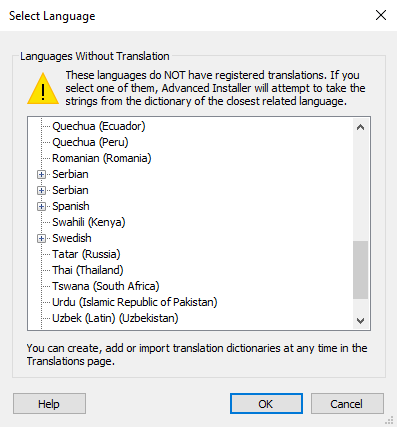This screenshot has height=427, width=397.
Task: Select Swahili (Kenya) entry
Action: 89,222
